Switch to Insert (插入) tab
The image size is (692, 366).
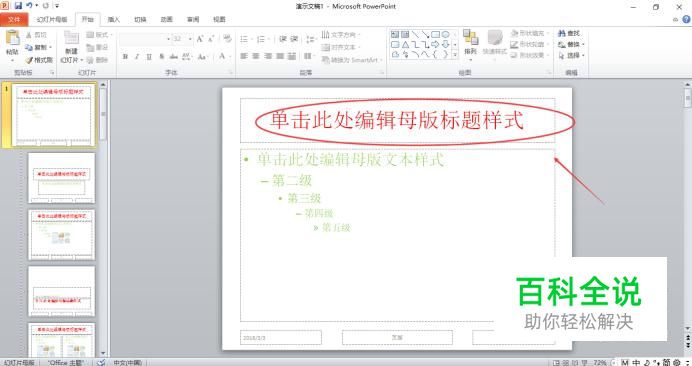click(113, 19)
